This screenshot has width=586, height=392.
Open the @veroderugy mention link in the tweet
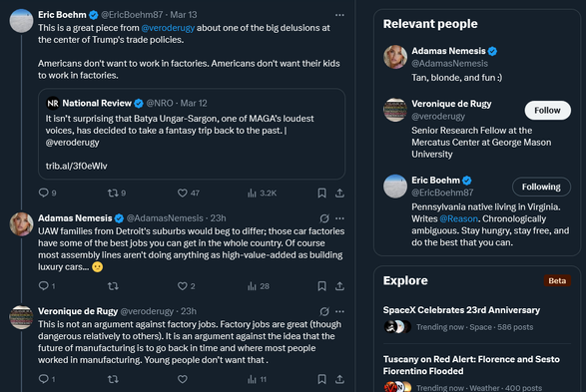[168, 28]
